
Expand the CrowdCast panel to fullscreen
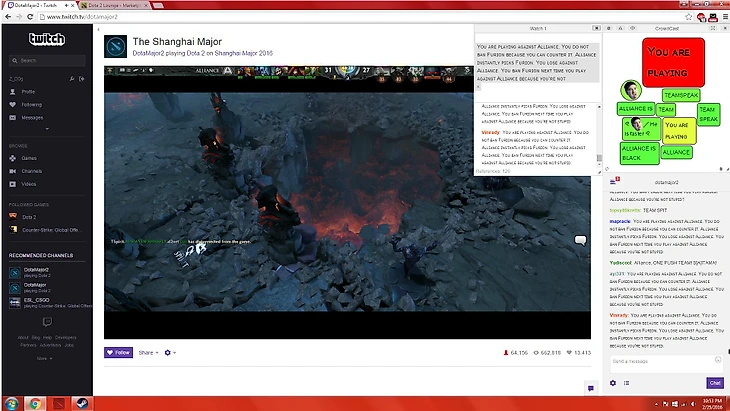tap(712, 28)
